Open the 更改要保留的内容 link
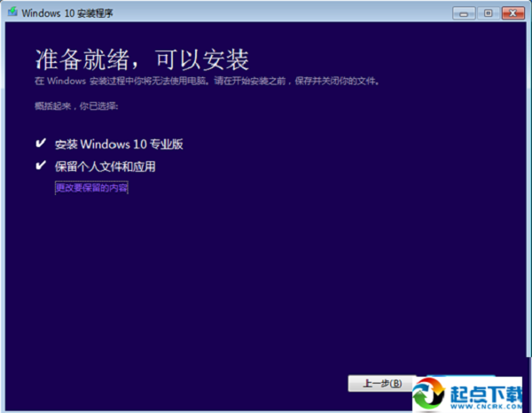This screenshot has width=532, height=413. coord(91,188)
